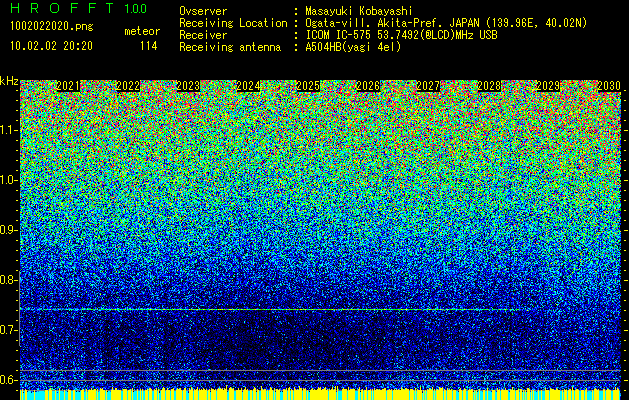Click the ICOM IC-575 53.7492 receiver text
The image size is (629, 400).
(x=401, y=35)
